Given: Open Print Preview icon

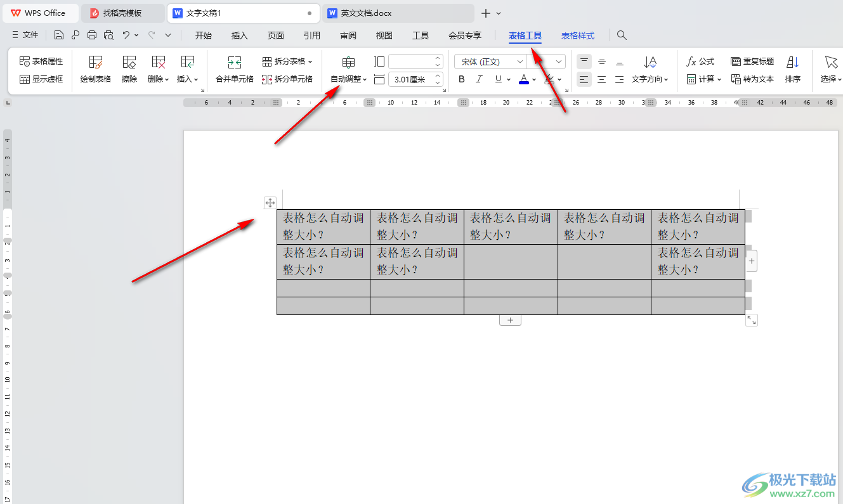Looking at the screenshot, I should (x=108, y=36).
